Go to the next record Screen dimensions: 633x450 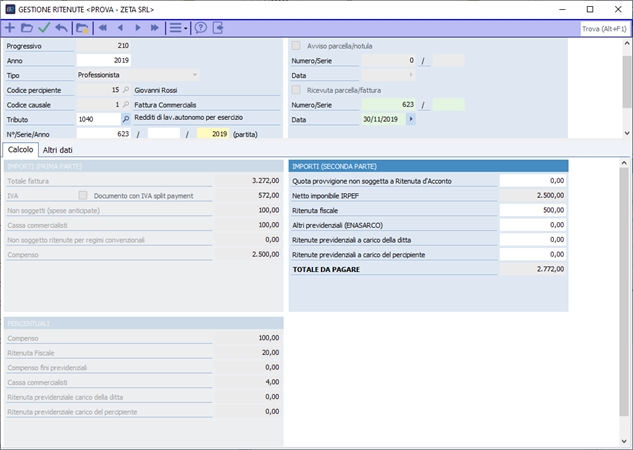137,28
